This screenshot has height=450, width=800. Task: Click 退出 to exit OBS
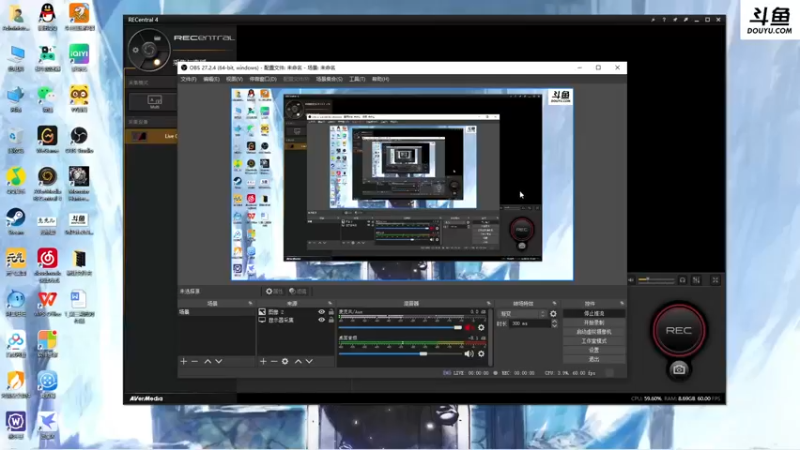[594, 359]
